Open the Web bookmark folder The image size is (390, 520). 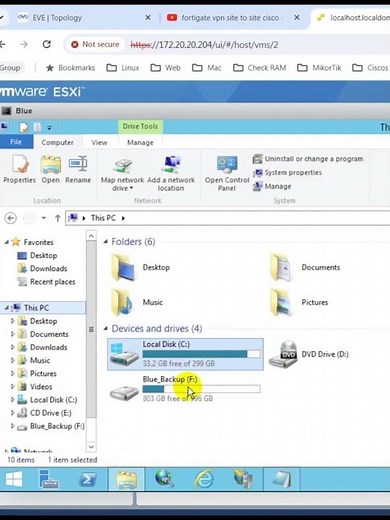pyautogui.click(x=166, y=68)
